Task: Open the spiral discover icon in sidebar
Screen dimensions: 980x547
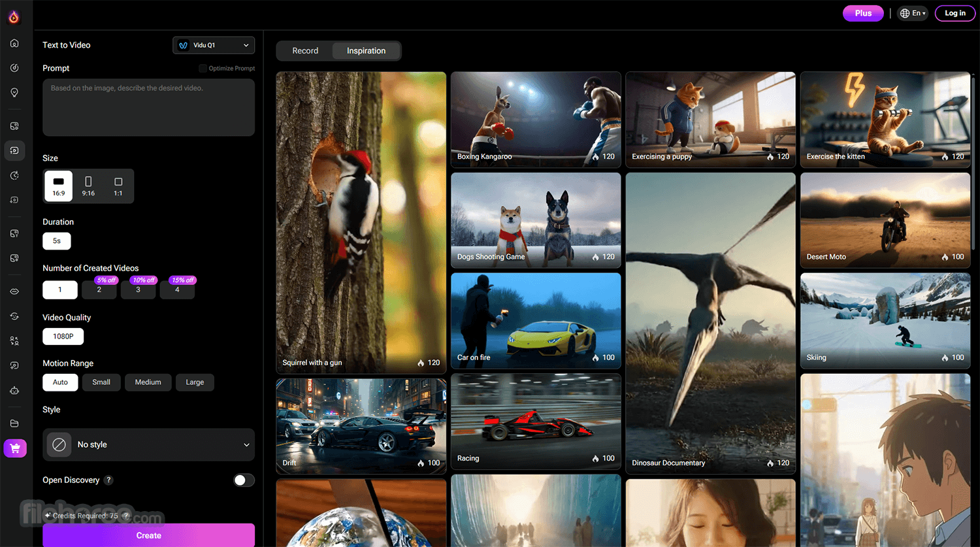Action: [x=14, y=68]
